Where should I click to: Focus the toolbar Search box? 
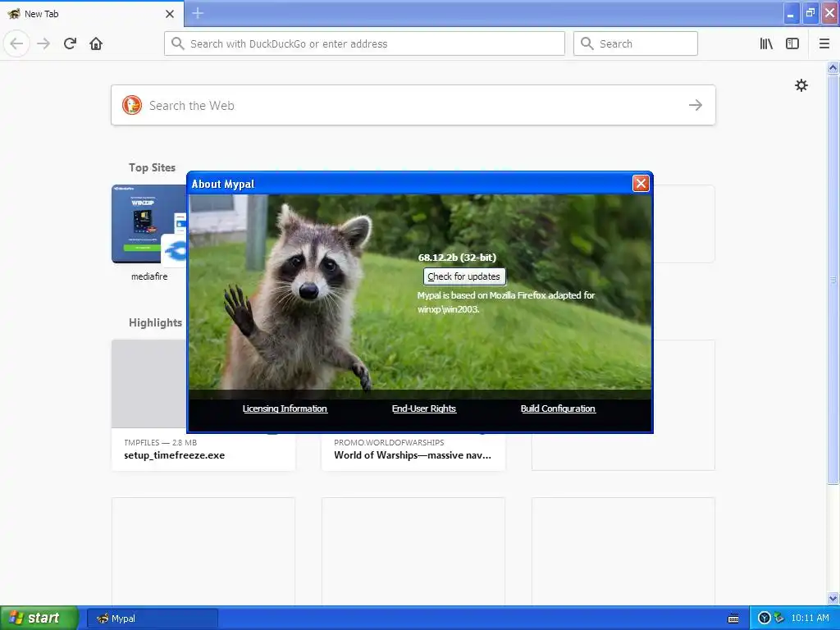pyautogui.click(x=636, y=43)
